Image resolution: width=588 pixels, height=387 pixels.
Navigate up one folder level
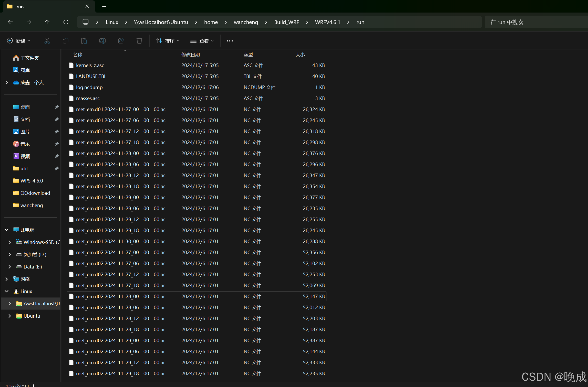click(47, 22)
